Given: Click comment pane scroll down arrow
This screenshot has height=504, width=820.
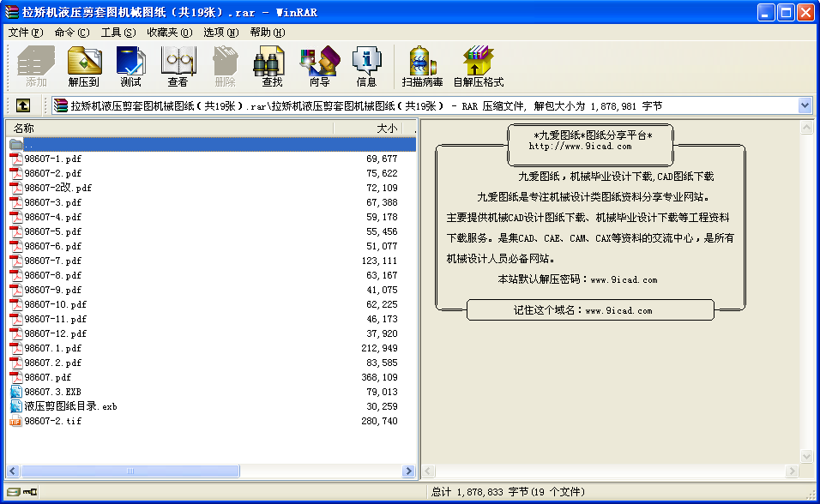Looking at the screenshot, I should 806,457.
